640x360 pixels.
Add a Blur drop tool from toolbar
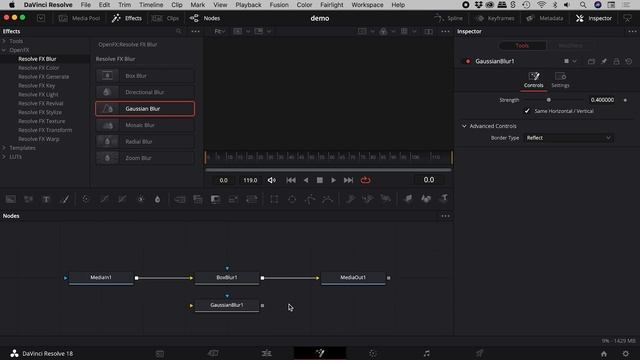point(158,199)
